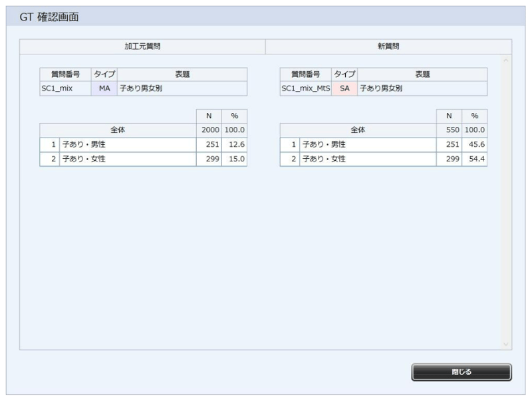Click 子あり・男性 row in 加工元質問 table
Viewport: 532px width, 400px height.
coord(128,144)
